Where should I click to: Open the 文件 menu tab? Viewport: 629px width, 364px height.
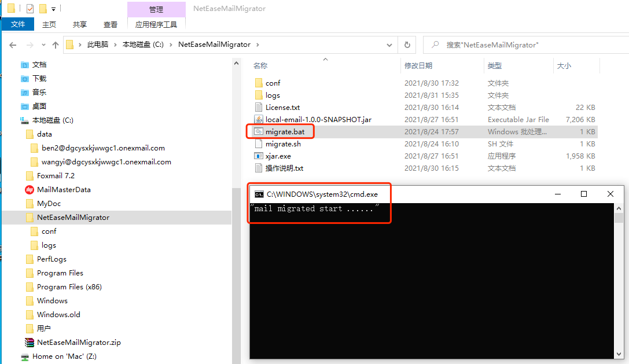(x=18, y=24)
